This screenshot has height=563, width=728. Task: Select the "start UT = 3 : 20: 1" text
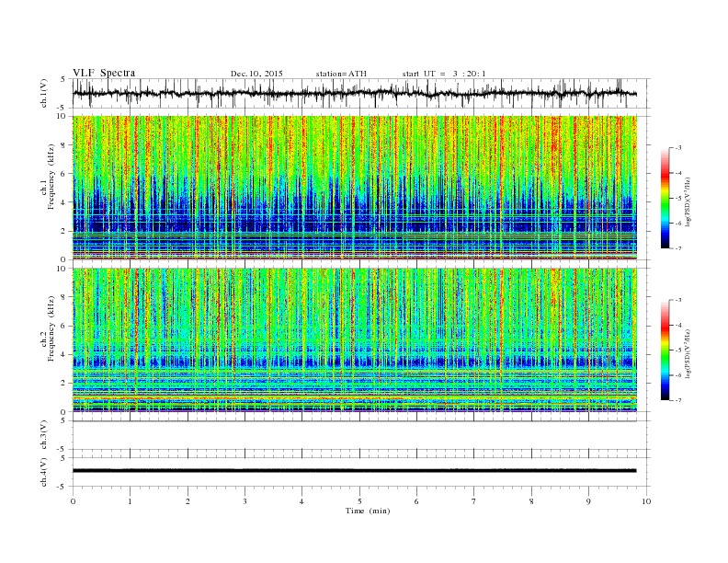444,74
